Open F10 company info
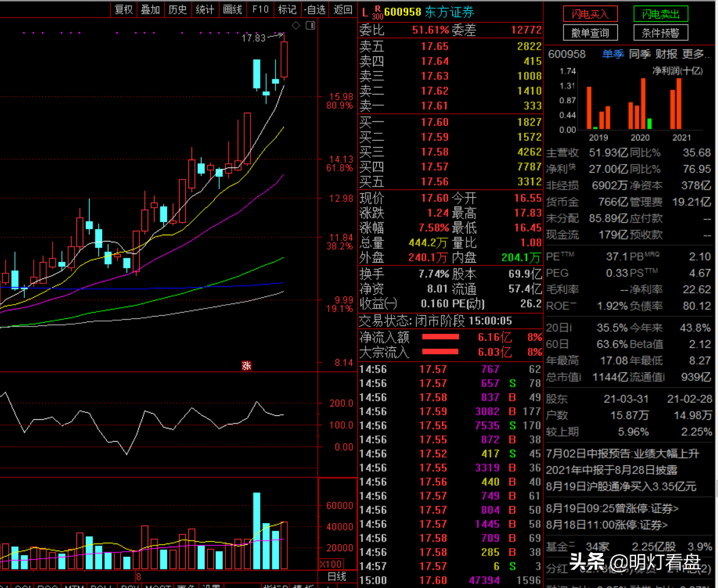Viewport: 718px width, 588px height. click(x=260, y=9)
